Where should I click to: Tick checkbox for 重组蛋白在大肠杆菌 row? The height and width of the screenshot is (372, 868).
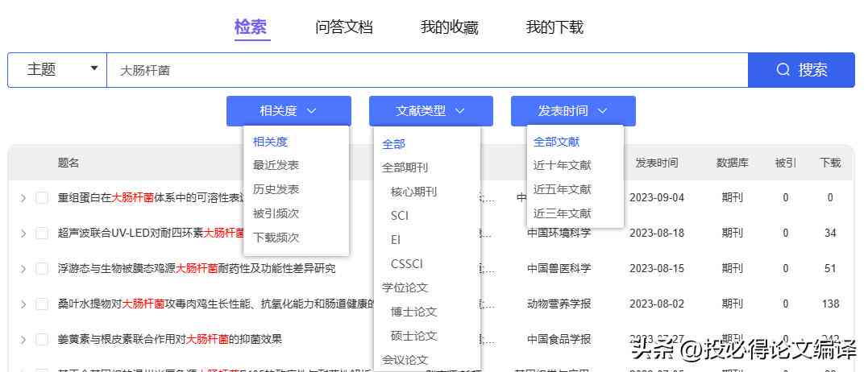click(x=42, y=198)
